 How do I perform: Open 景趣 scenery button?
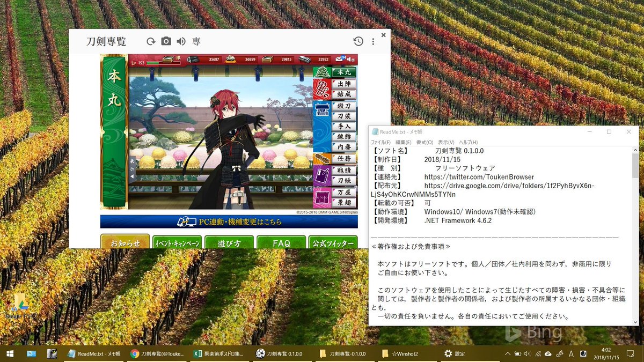point(343,202)
